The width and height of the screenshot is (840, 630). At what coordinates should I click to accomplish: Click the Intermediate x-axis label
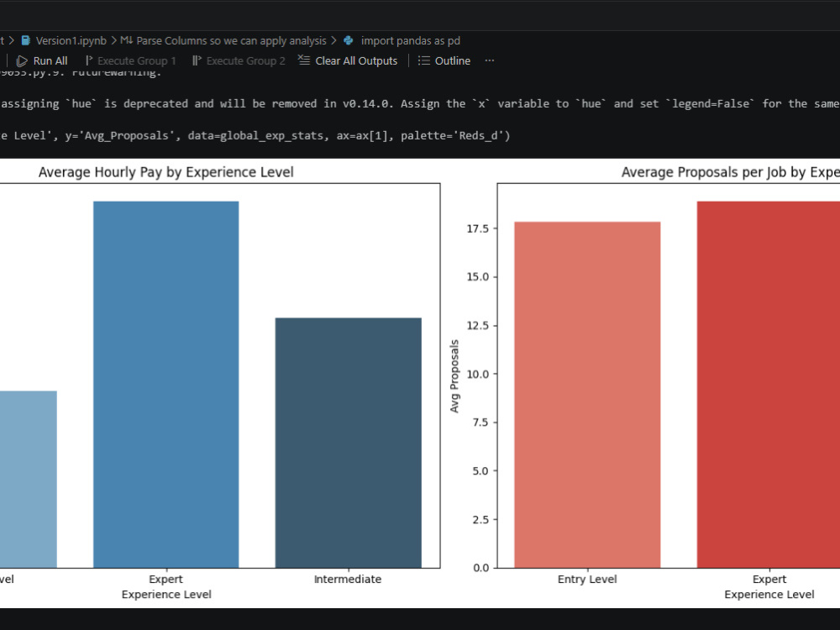click(348, 579)
